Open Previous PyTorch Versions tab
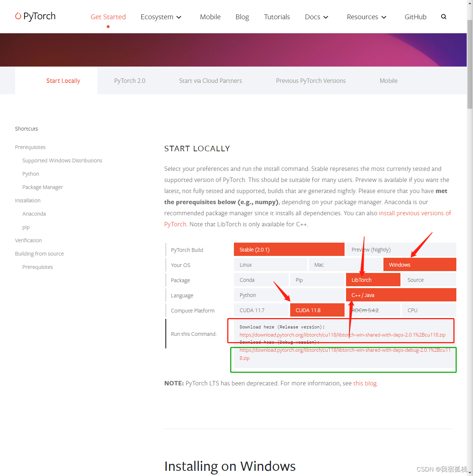This screenshot has height=476, width=473. (x=311, y=81)
